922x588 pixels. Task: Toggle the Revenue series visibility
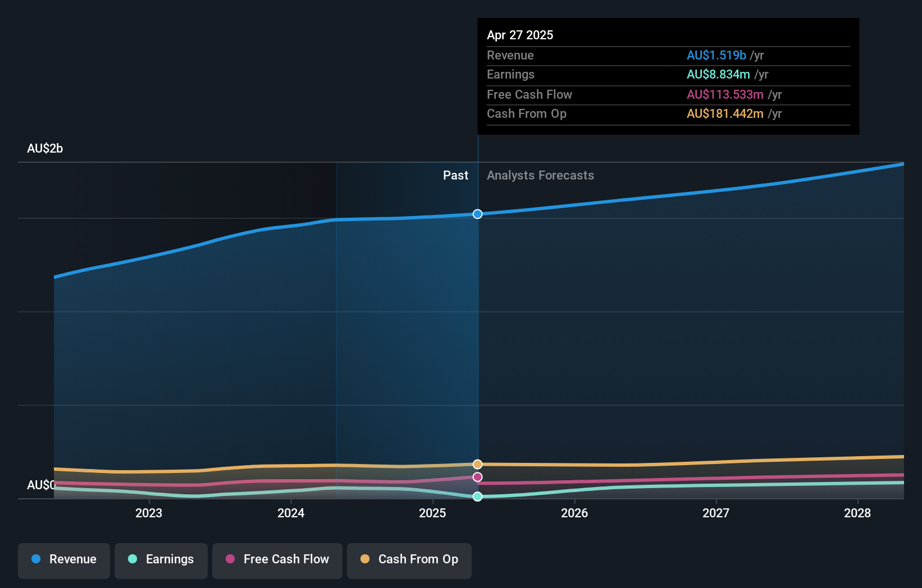(x=63, y=559)
